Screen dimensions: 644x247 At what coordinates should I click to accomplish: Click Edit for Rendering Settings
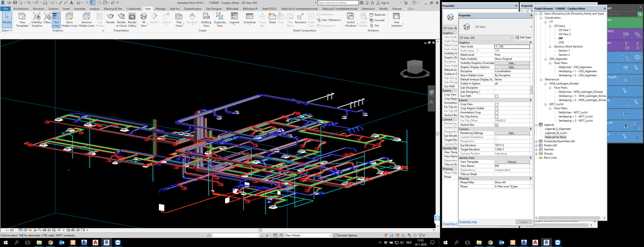[x=512, y=133]
